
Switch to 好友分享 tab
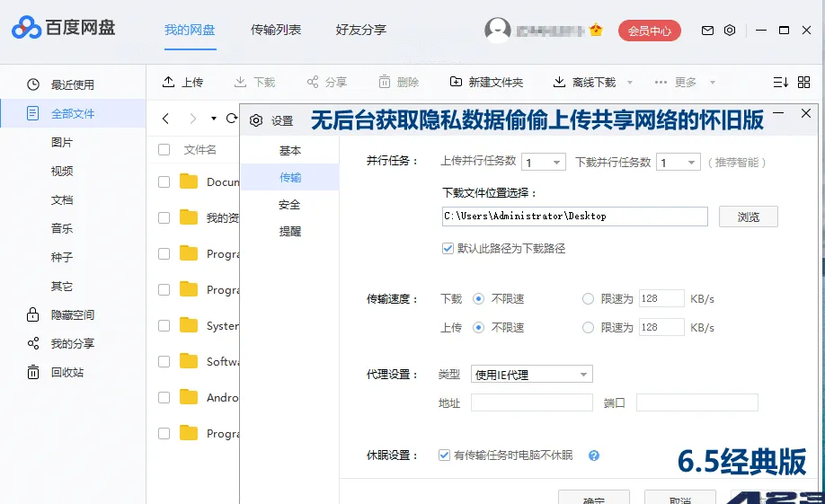[x=361, y=30]
